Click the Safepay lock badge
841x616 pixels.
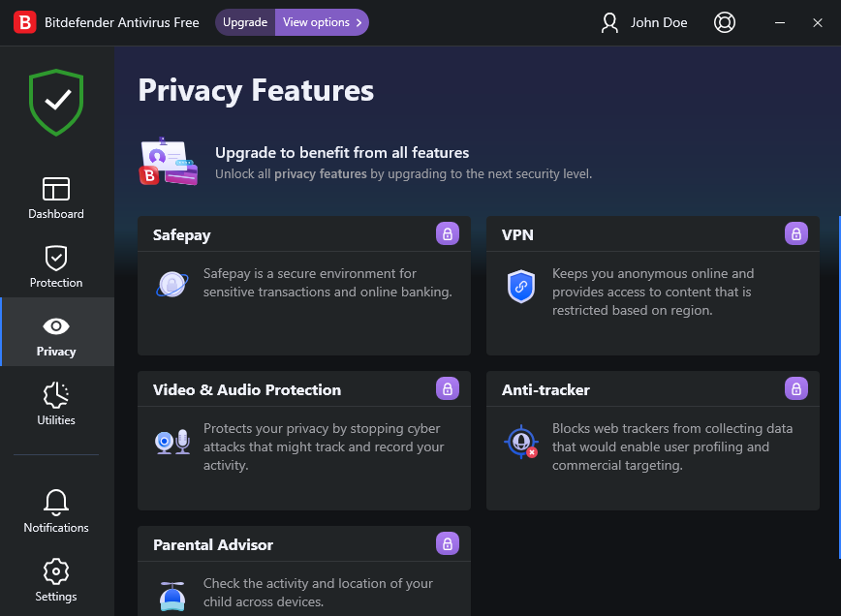tap(447, 233)
